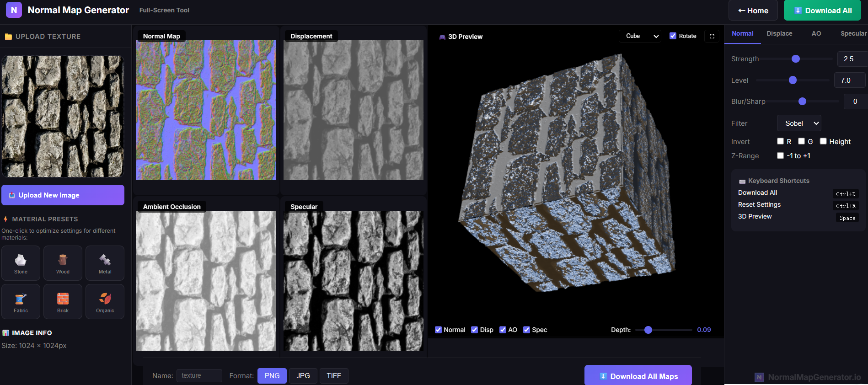This screenshot has height=385, width=868.
Task: Select the Fabric material preset
Action: [x=21, y=302]
